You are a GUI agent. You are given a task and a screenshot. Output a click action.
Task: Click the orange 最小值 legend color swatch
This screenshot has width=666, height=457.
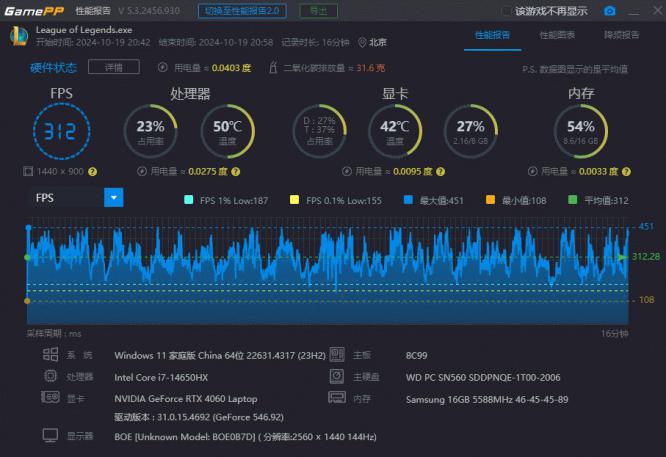(491, 199)
